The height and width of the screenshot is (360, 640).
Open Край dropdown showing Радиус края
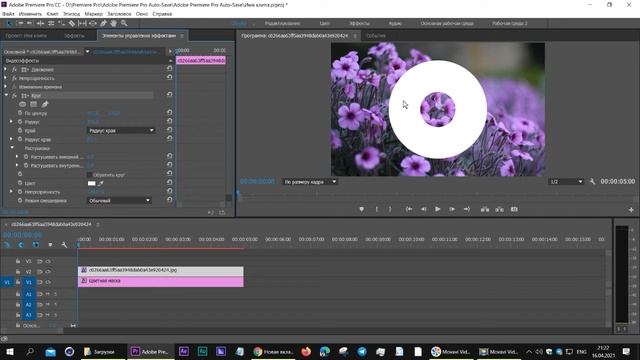click(x=121, y=130)
